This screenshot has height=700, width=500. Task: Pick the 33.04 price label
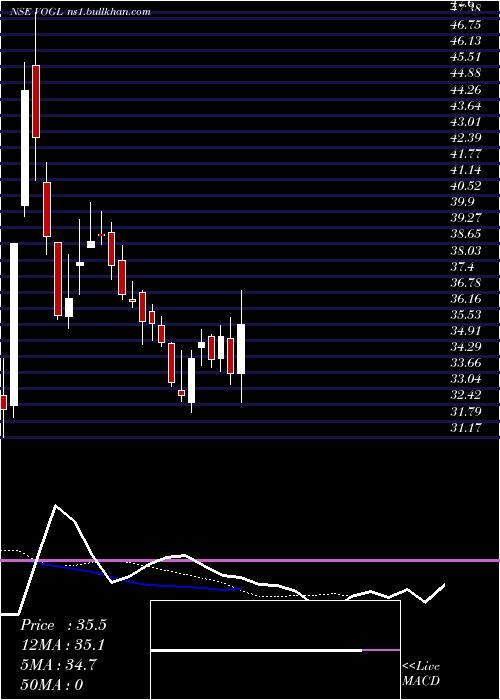[466, 379]
